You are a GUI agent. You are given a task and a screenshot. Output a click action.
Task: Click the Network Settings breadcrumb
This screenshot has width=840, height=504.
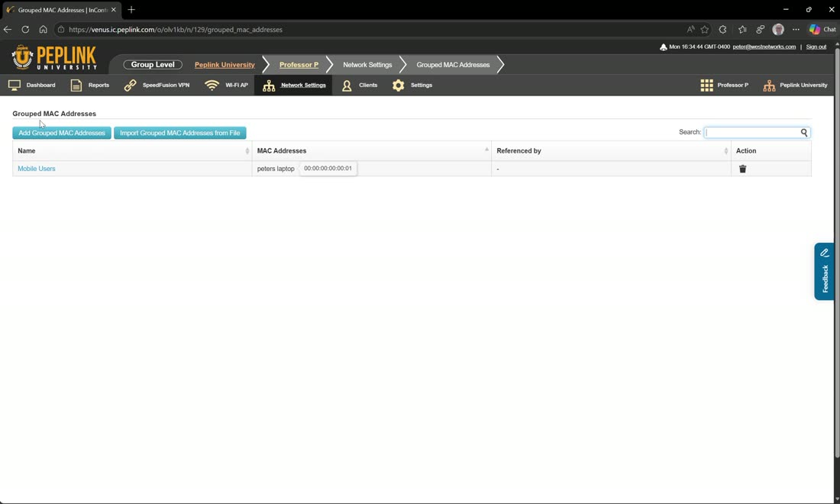pos(367,65)
